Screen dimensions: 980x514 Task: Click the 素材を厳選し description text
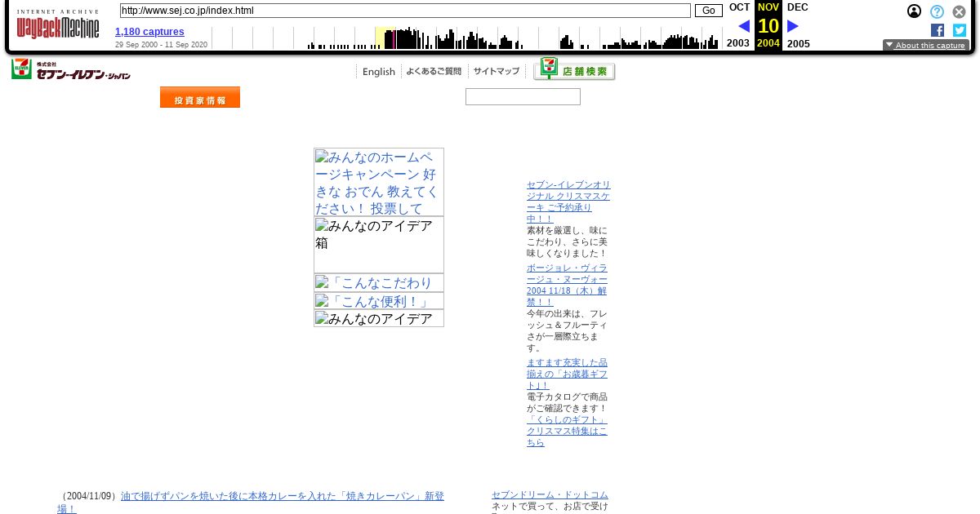pos(568,242)
